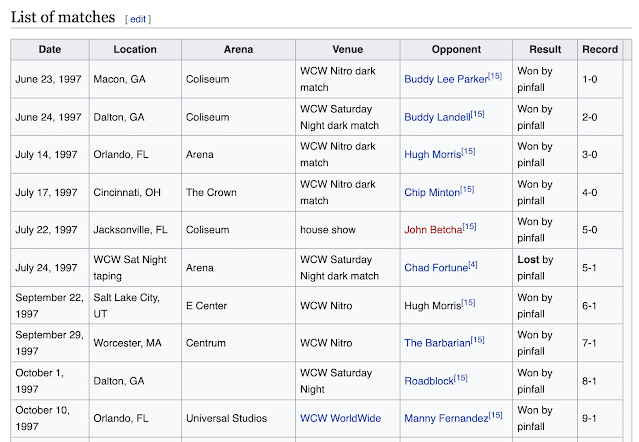639x442 pixels.
Task: Click the July 14, 1997 date cell
Action: pos(50,154)
